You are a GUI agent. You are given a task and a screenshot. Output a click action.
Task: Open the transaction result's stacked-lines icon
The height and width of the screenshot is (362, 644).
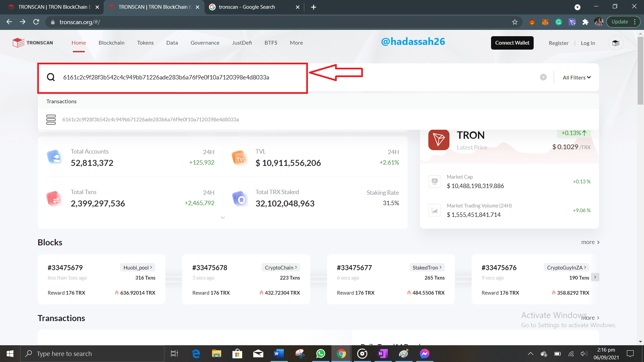click(51, 120)
